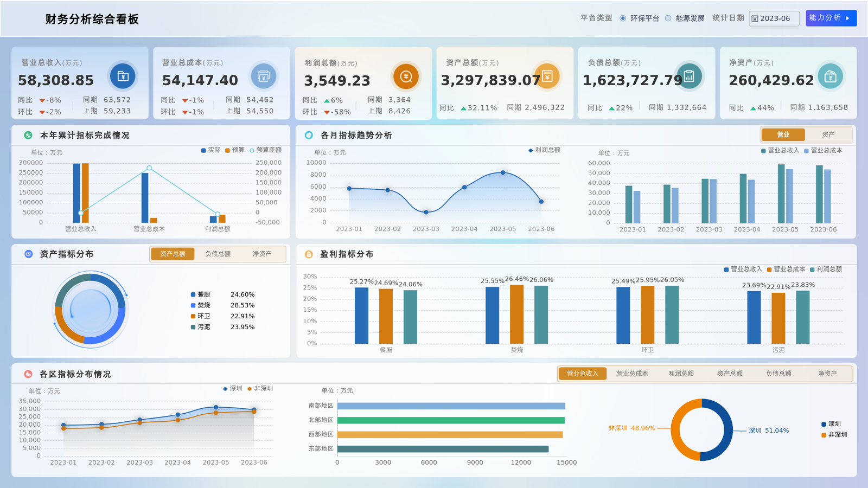Viewport: 868px width, 488px height.
Task: Select 资产总额 tab in regional distribution
Action: pos(730,374)
